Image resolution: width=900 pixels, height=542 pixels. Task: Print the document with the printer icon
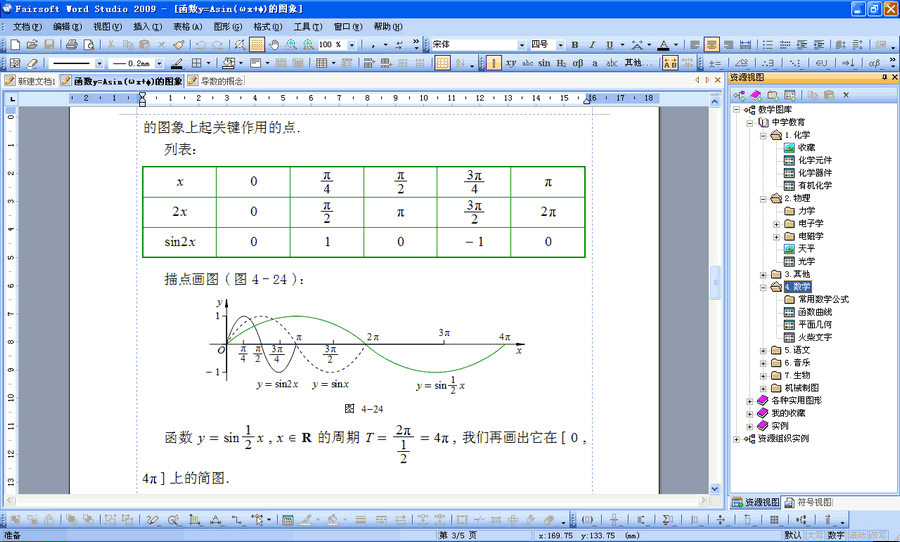point(72,44)
